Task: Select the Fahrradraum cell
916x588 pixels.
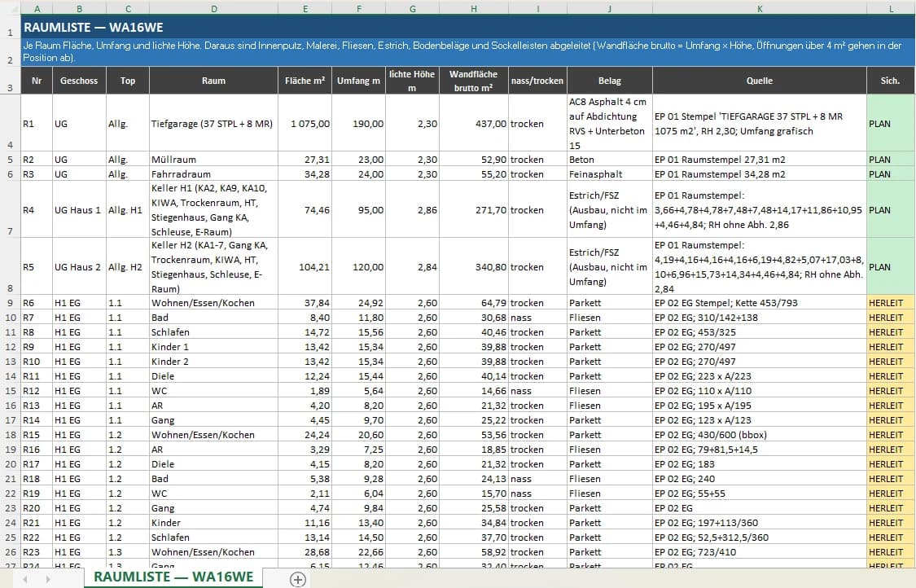Action: 214,174
